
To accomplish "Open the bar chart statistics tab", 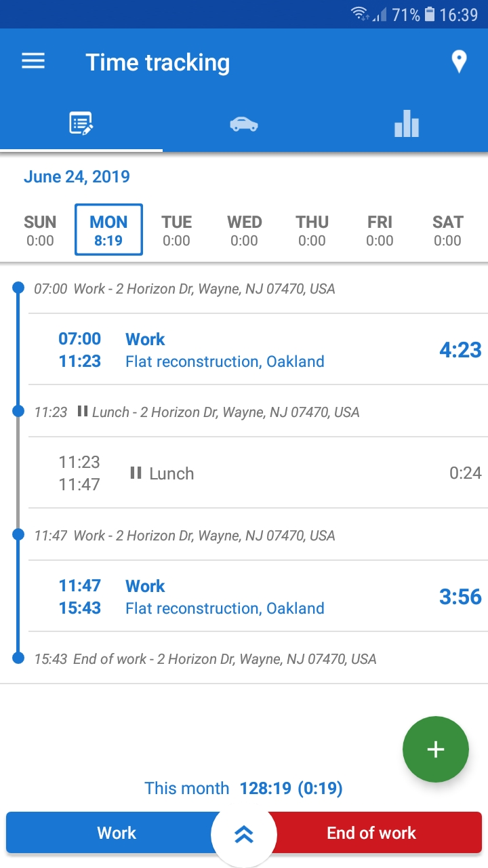I will pos(407,124).
